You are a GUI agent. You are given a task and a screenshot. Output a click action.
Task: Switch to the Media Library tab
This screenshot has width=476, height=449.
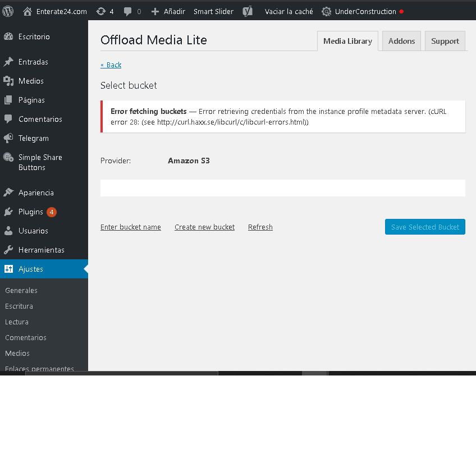click(347, 41)
